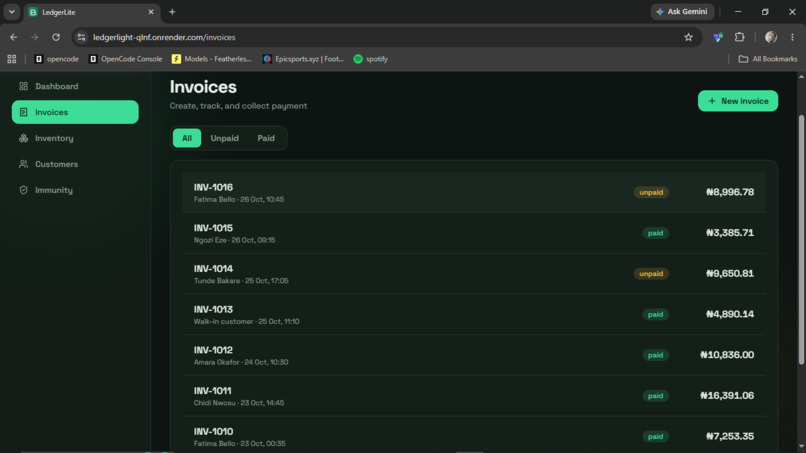The height and width of the screenshot is (453, 806).
Task: Filter invoices by Paid
Action: pos(266,138)
